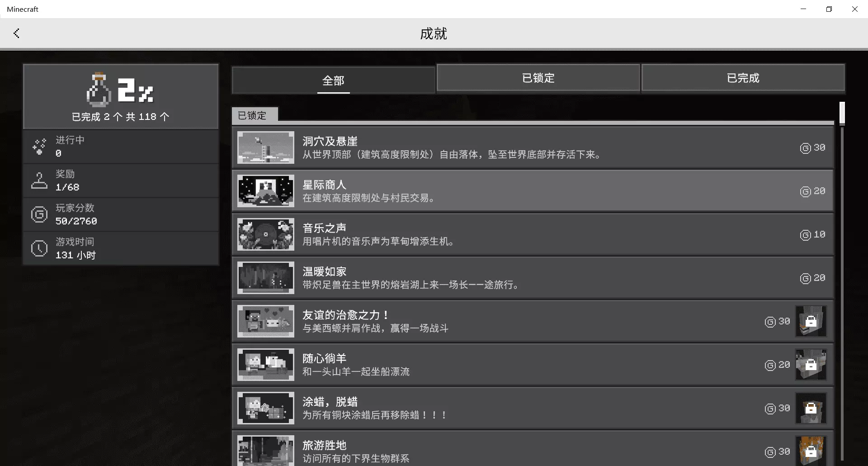Viewport: 868px width, 466px height.
Task: Click locked reward icon for 旅游胜地
Action: point(811,451)
